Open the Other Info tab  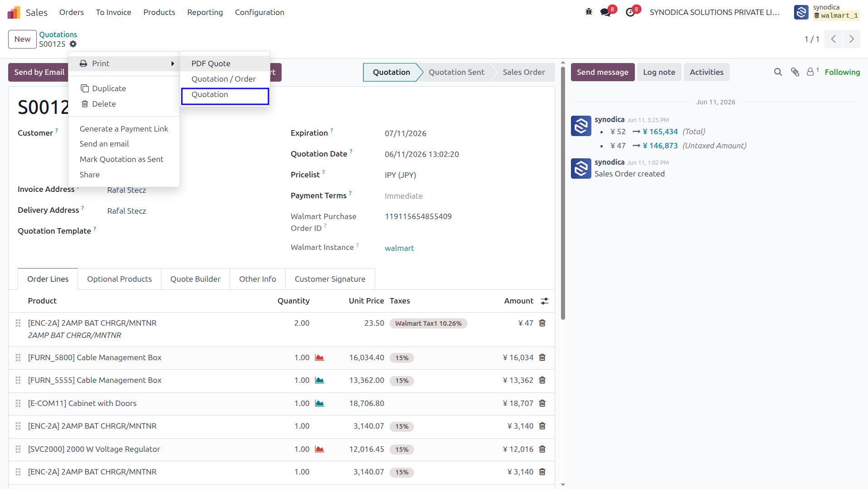click(x=258, y=279)
